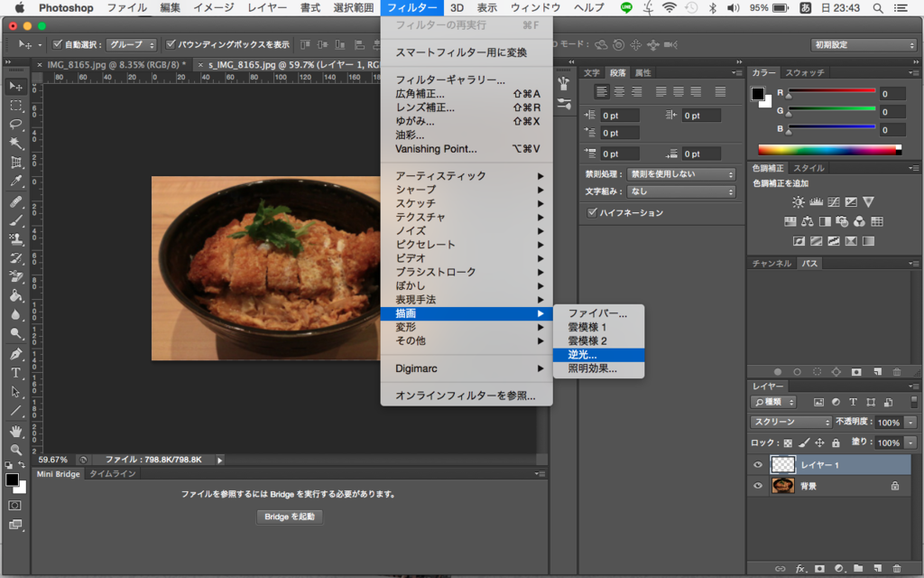Click the new layer icon in Layers panel
The image size is (924, 578).
coord(878,568)
